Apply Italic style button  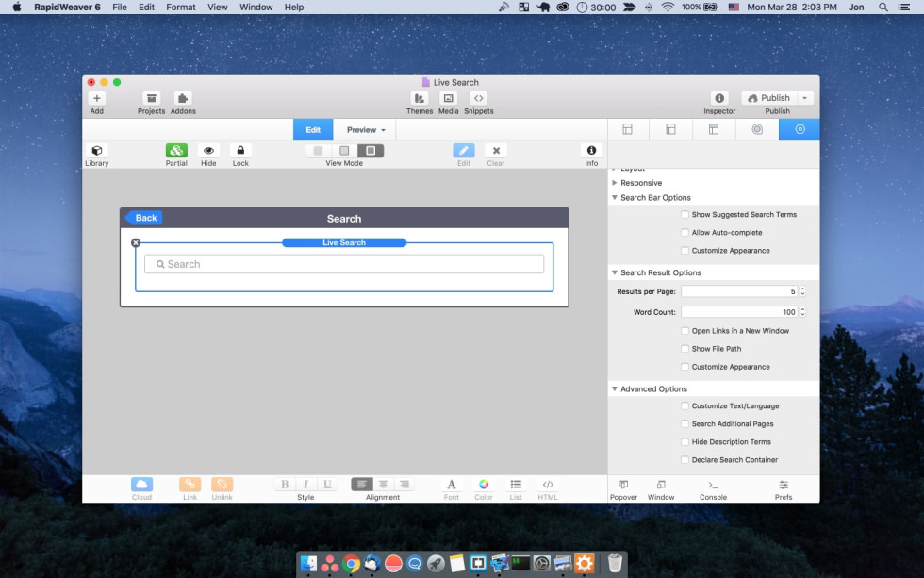coord(305,485)
